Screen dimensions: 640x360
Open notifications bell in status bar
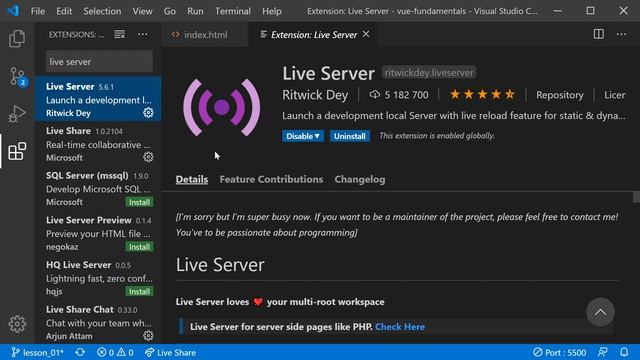[x=624, y=352]
